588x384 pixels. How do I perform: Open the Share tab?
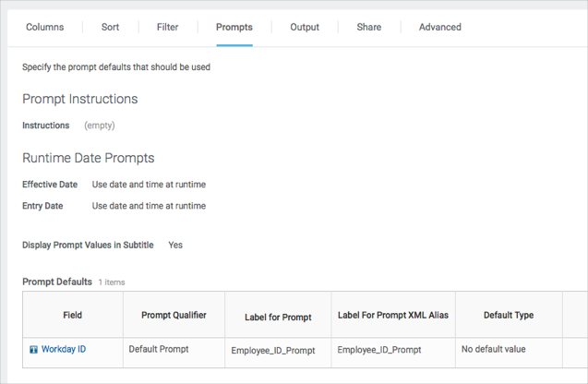(x=369, y=27)
